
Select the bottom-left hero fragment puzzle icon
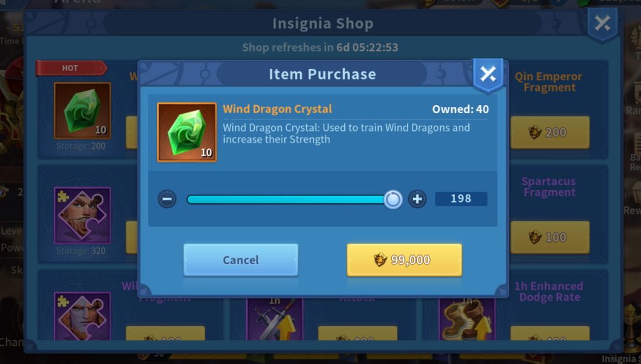pyautogui.click(x=82, y=316)
